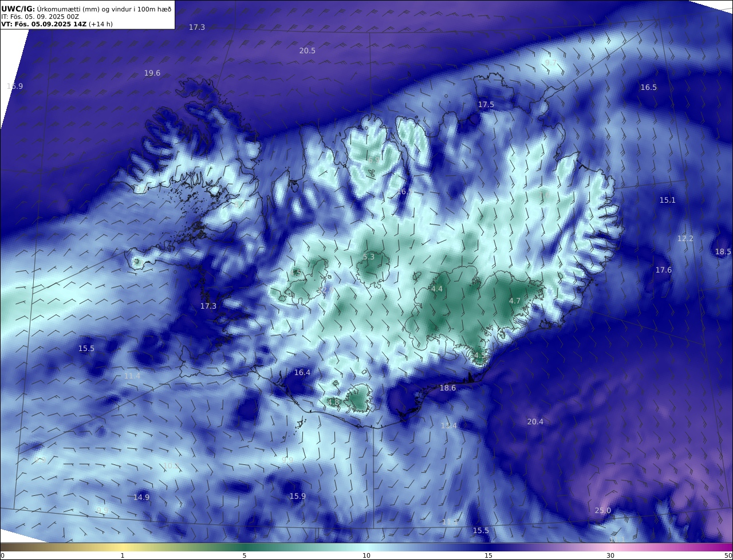
Task: Click the 12.2 value label
Action: click(685, 239)
